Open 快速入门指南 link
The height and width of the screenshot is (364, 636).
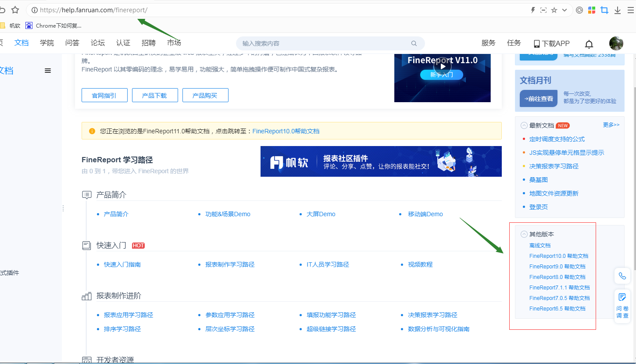122,264
